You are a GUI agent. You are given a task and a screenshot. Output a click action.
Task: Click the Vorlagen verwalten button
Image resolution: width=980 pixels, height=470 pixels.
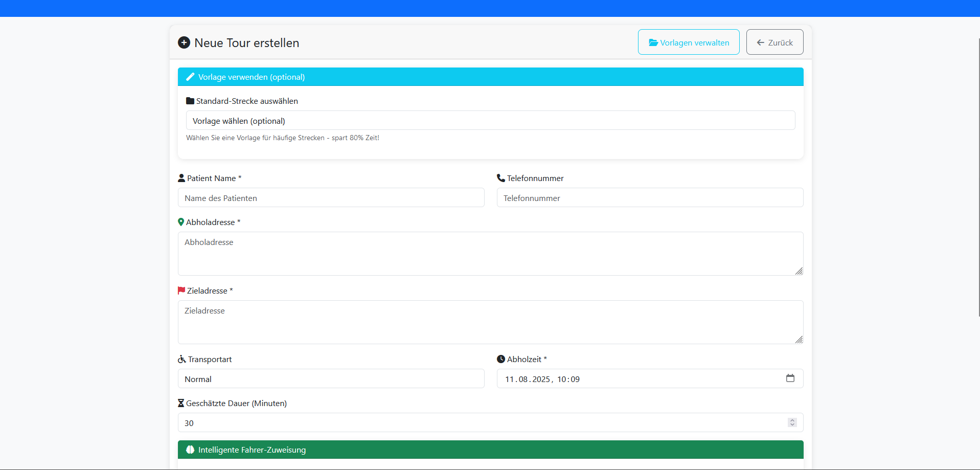(x=689, y=42)
